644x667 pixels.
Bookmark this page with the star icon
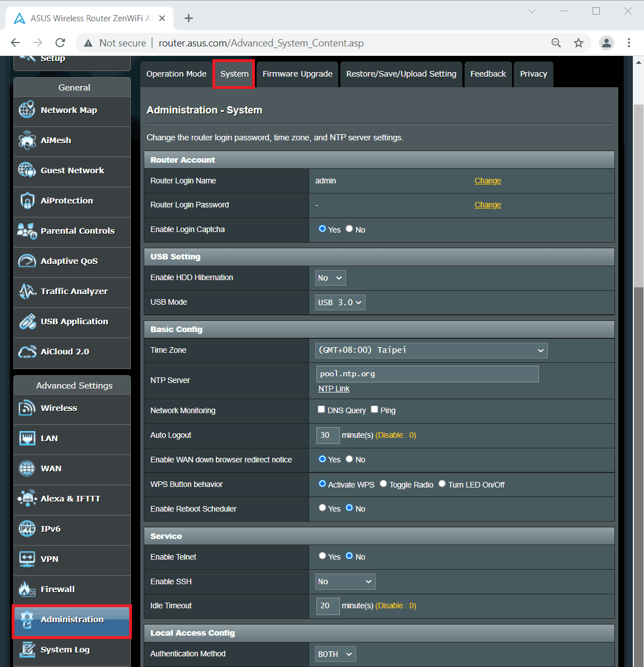coord(579,43)
